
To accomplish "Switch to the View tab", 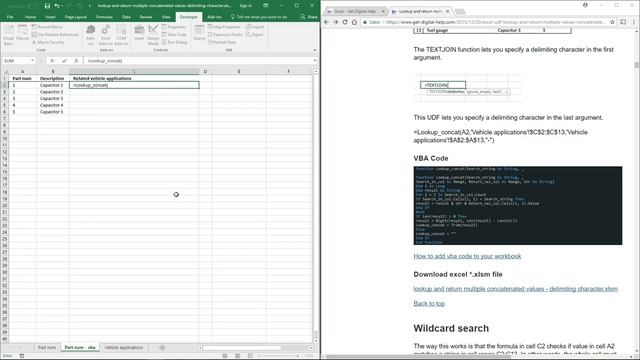I will (166, 17).
